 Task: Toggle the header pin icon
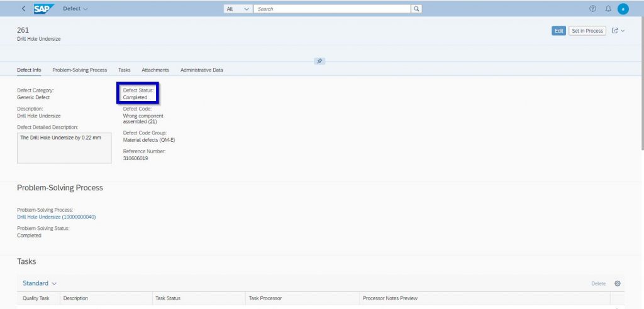[x=319, y=61]
